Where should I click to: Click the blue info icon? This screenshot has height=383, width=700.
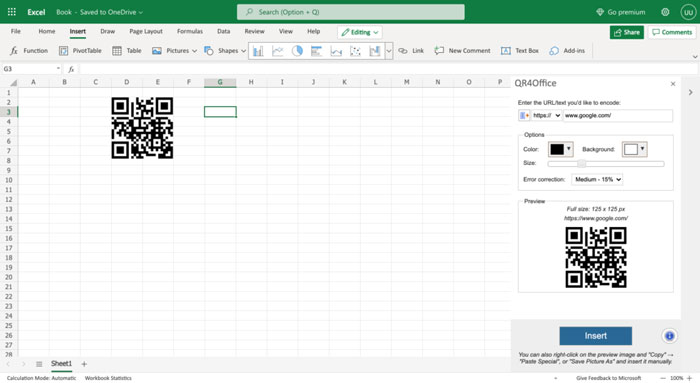(669, 336)
